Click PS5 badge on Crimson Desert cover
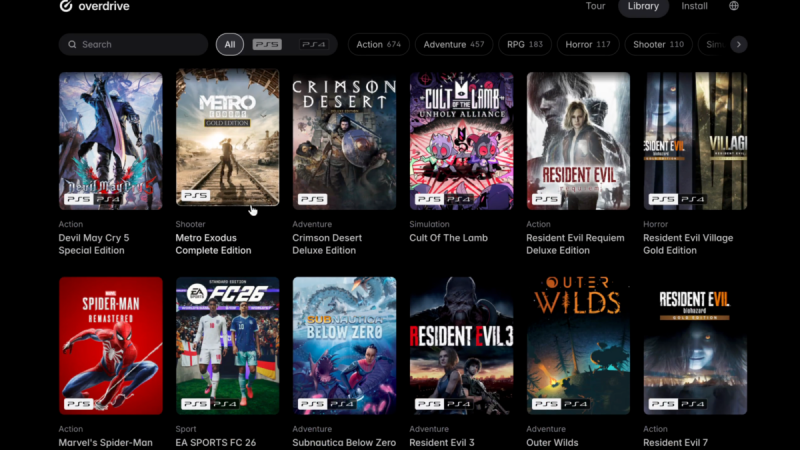Viewport: 800px width, 450px height. pyautogui.click(x=312, y=199)
